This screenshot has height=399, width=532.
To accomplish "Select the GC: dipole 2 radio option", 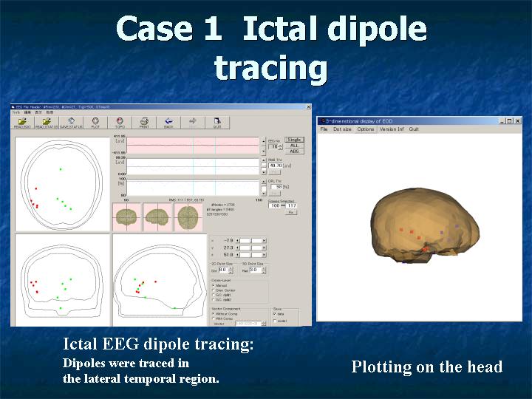I will click(213, 300).
